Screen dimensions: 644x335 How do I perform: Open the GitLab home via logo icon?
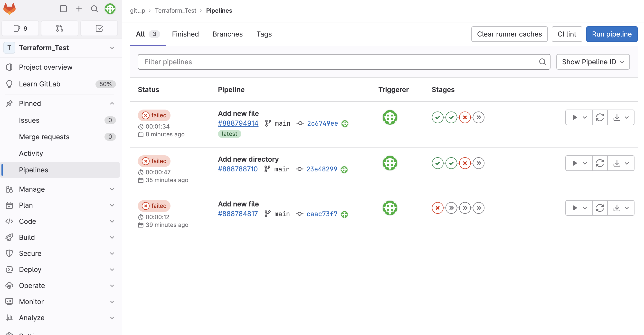tap(9, 9)
